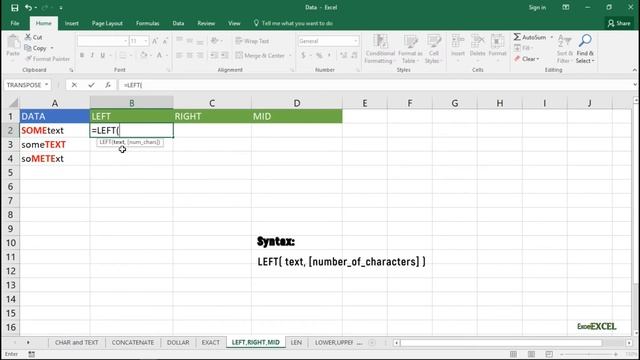Open Clipboard dialog launcher
640x360 pixels.
pos(71,70)
